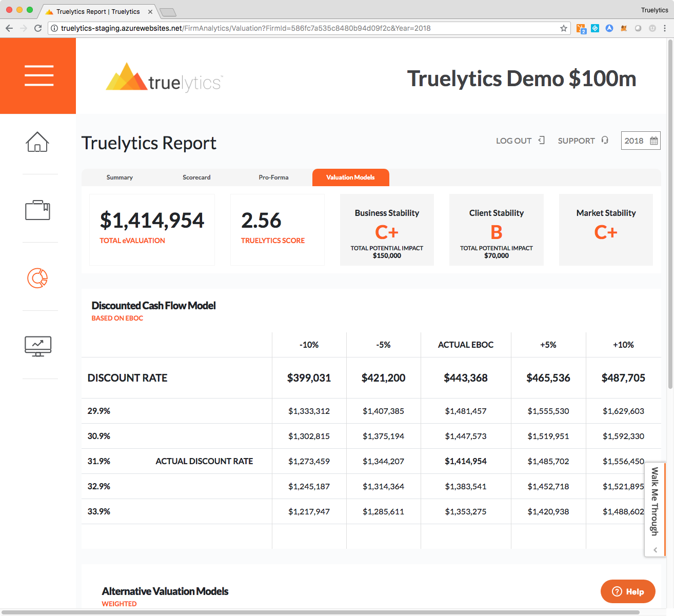674x616 pixels.
Task: Click the browser back arrow
Action: click(9, 28)
